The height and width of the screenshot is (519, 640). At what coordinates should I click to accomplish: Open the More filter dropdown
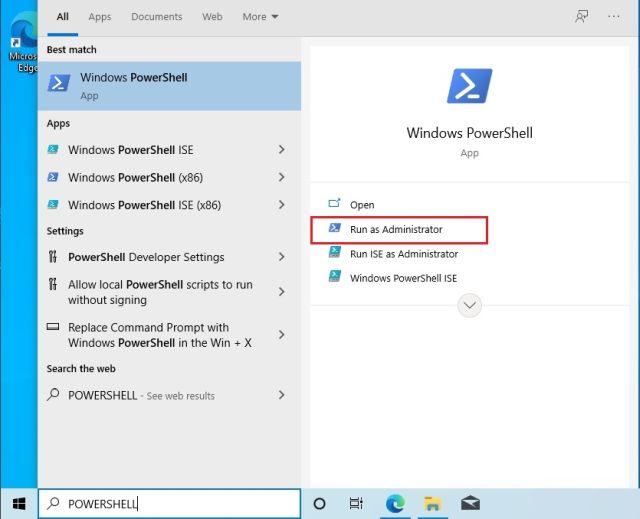click(260, 17)
